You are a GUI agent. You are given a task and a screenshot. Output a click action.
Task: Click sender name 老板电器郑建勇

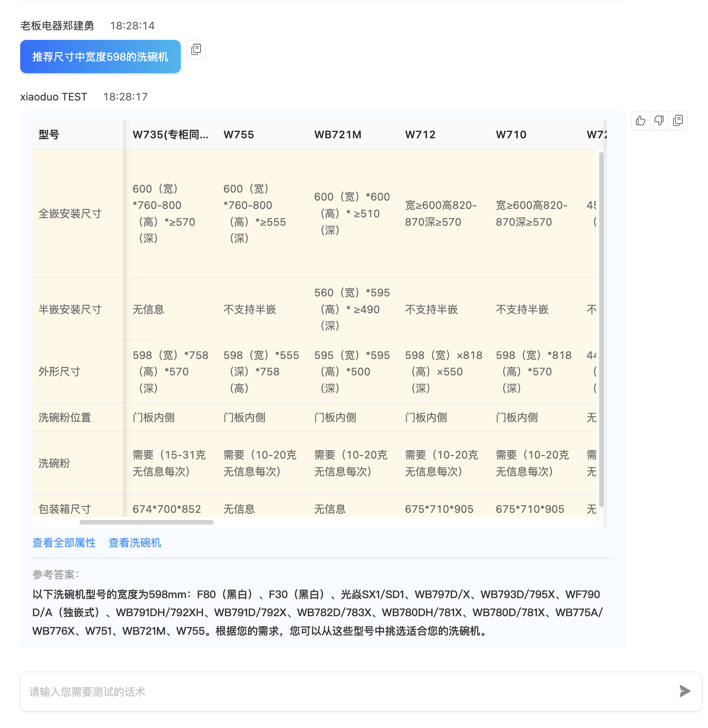click(x=57, y=26)
